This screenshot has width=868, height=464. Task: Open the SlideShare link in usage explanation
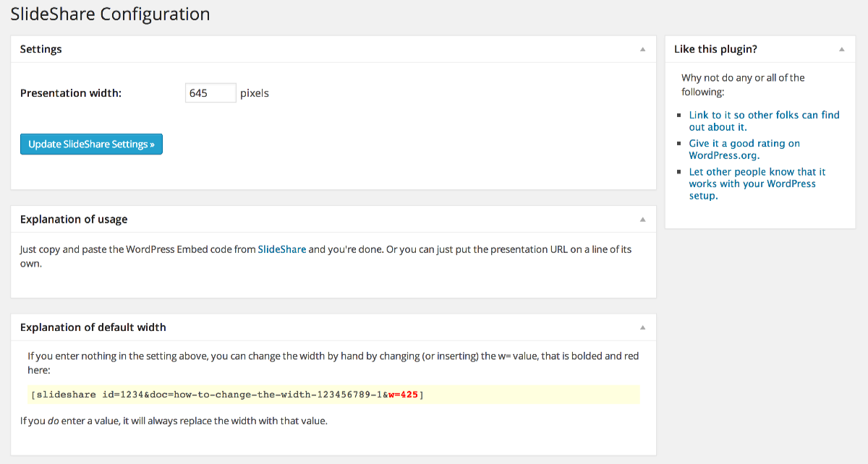click(x=282, y=249)
